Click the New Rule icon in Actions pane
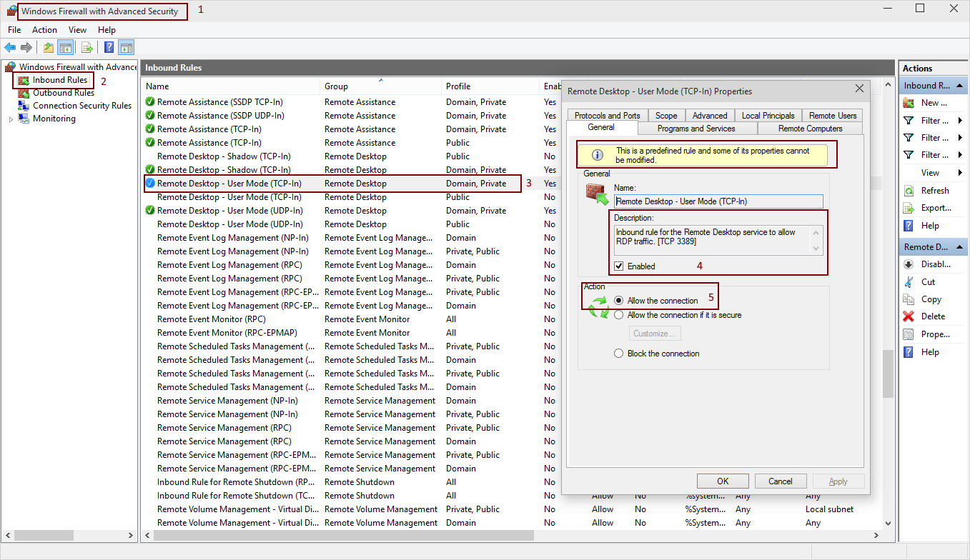Viewport: 970px width, 560px height. 909,103
